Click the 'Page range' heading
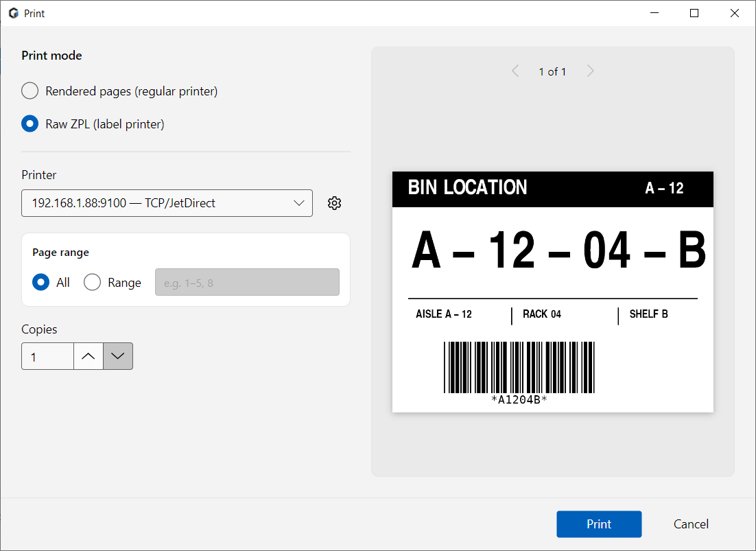The height and width of the screenshot is (551, 756). pyautogui.click(x=61, y=253)
